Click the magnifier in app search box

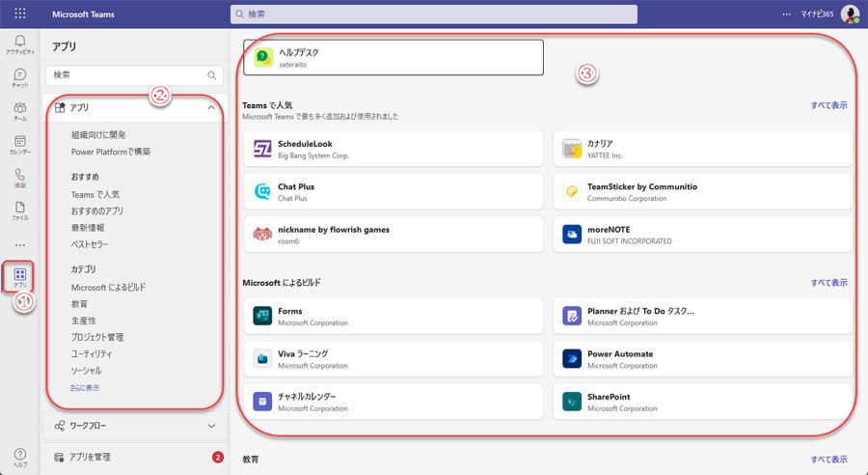click(x=211, y=75)
